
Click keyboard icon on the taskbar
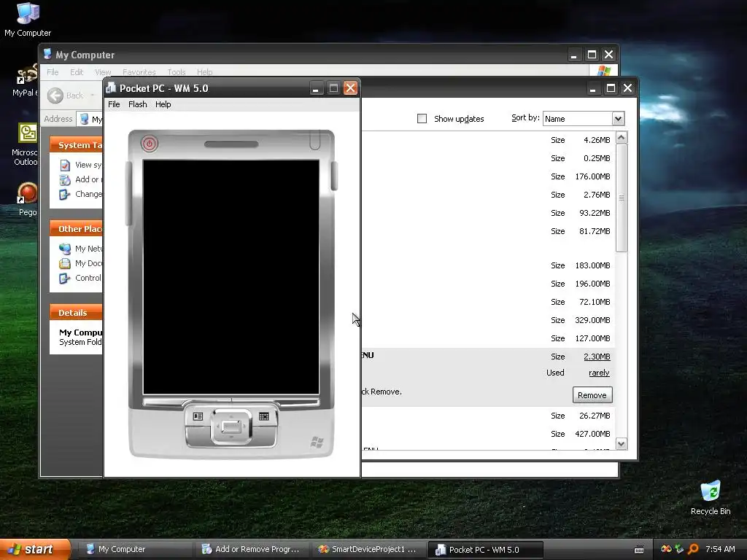coord(639,550)
